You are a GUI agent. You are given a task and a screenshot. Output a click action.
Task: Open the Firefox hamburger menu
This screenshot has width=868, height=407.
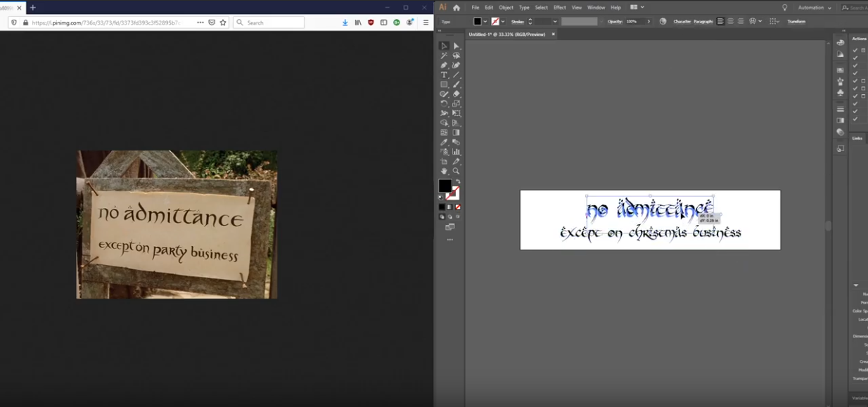pos(426,22)
